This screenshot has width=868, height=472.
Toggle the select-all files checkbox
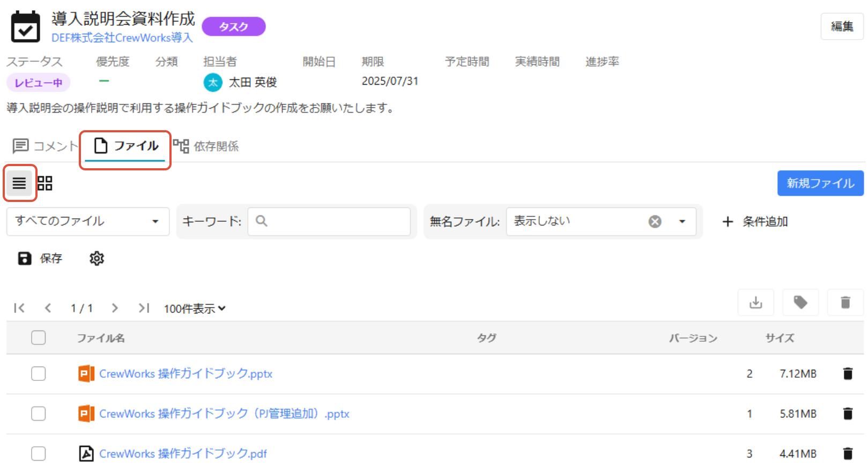pos(39,338)
